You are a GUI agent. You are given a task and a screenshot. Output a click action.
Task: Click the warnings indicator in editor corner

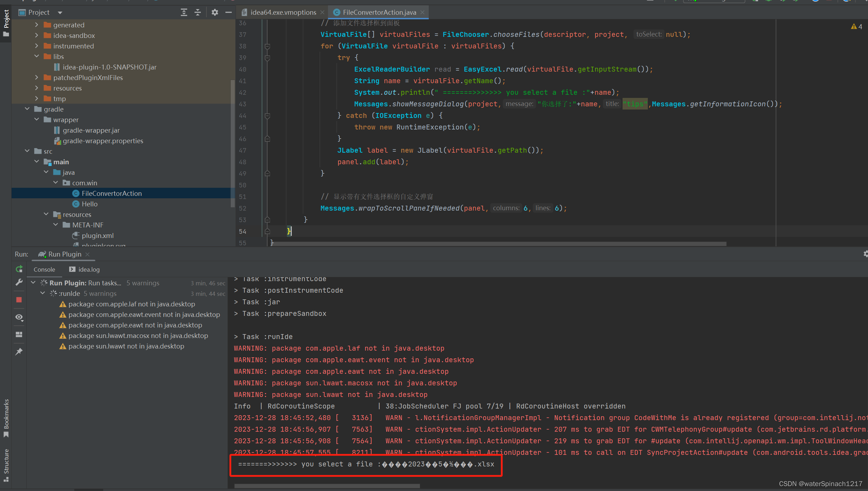(x=856, y=27)
